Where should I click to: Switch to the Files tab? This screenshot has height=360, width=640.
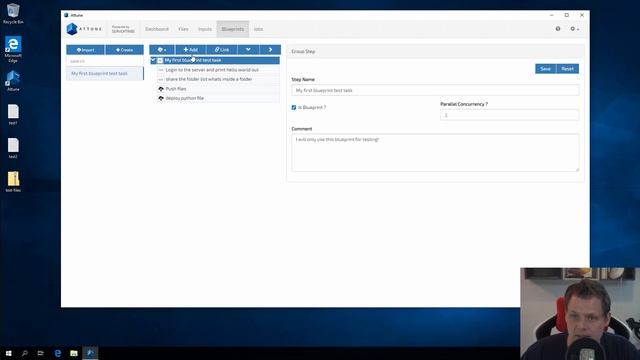[x=183, y=29]
